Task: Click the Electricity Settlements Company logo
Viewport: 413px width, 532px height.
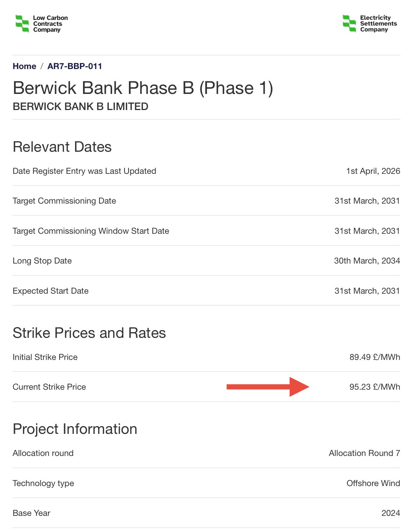Action: tap(370, 24)
